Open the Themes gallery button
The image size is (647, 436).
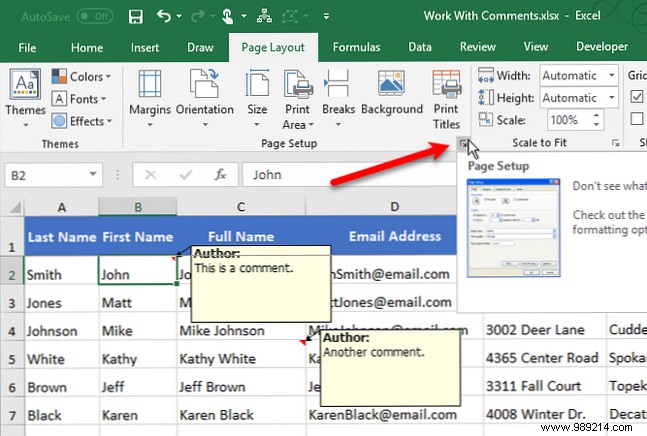(25, 98)
